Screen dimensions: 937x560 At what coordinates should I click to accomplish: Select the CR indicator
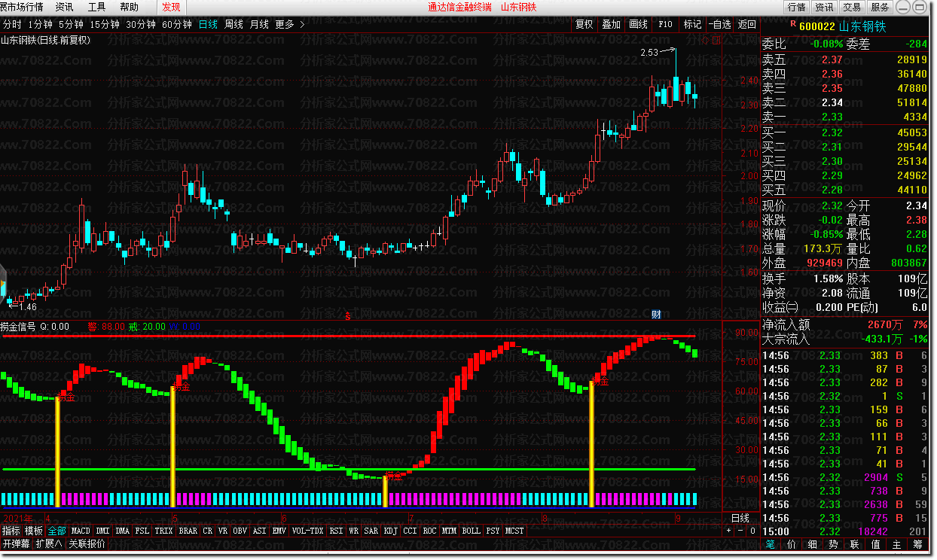point(207,531)
